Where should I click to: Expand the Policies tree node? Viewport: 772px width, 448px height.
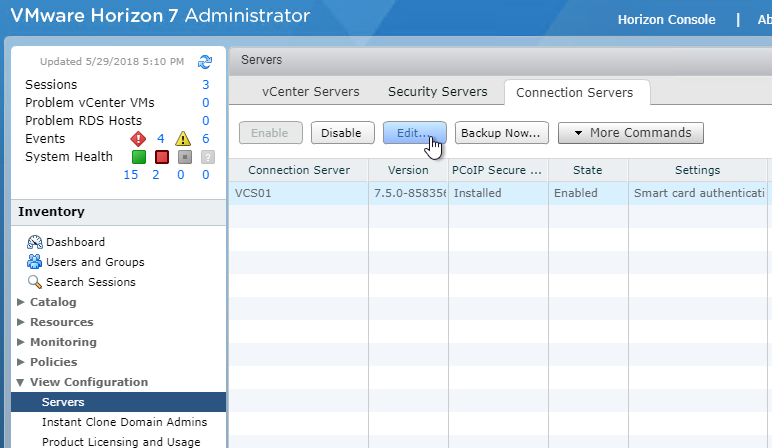21,362
